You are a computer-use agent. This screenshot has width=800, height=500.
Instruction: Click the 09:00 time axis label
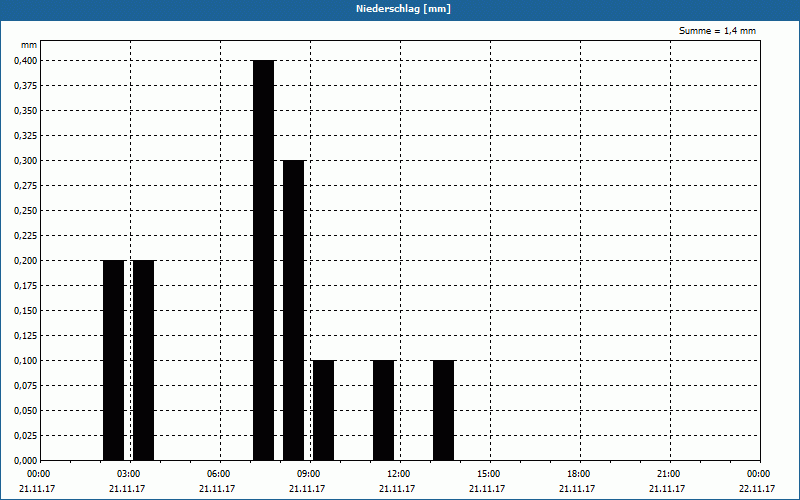pyautogui.click(x=309, y=474)
